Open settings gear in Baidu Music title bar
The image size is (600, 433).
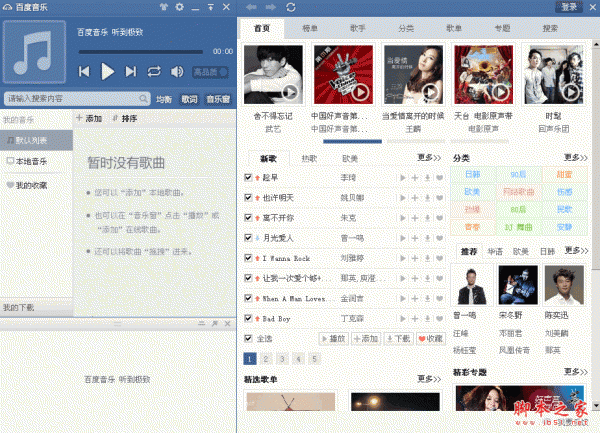pyautogui.click(x=179, y=7)
